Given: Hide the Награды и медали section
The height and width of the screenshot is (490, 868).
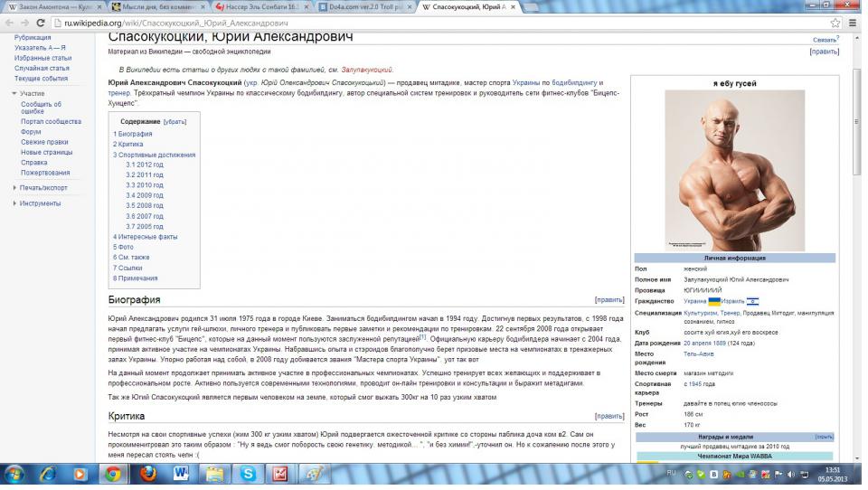Looking at the screenshot, I should click(824, 437).
